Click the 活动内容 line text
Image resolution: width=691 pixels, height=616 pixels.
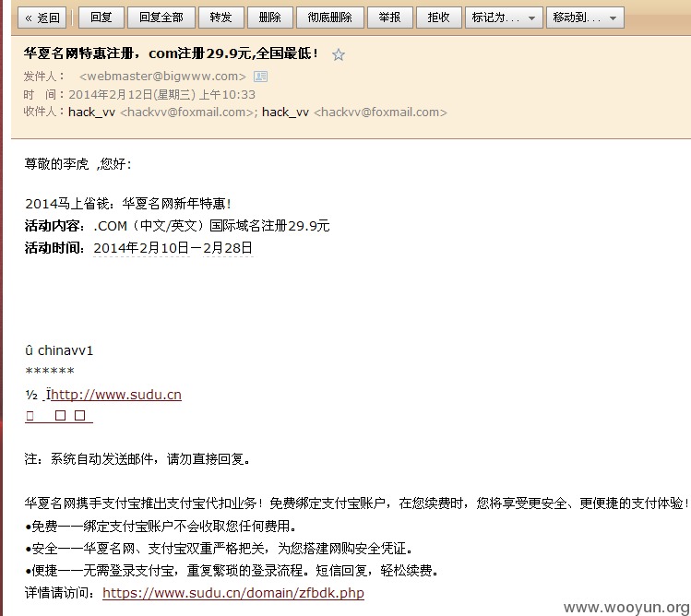(177, 226)
